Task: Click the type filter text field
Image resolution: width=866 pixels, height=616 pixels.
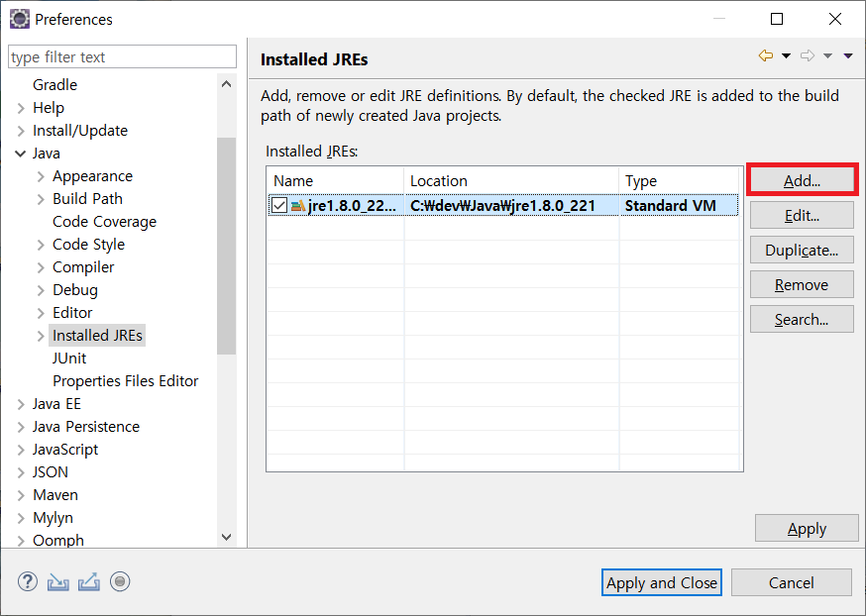Action: click(122, 56)
